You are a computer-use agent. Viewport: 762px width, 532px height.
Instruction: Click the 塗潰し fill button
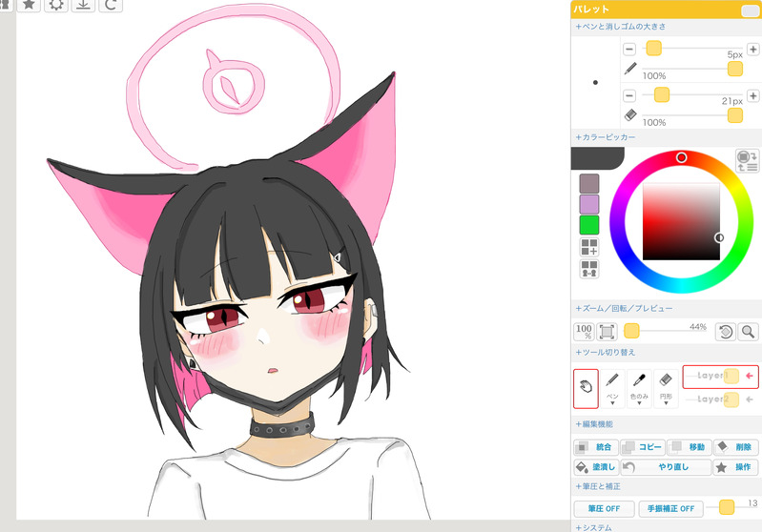596,467
